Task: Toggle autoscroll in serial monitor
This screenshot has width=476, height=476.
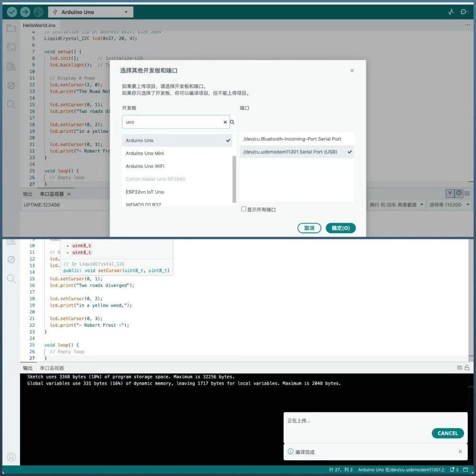Action: (x=450, y=193)
